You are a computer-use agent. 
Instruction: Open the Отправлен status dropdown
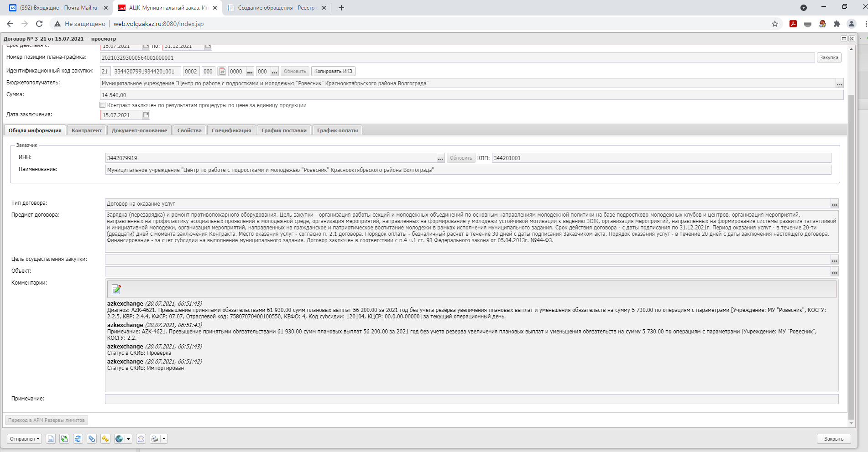click(x=25, y=439)
